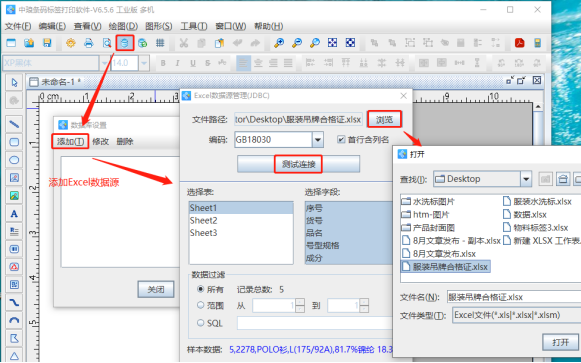Click the new document toolbar icon

[x=11, y=43]
